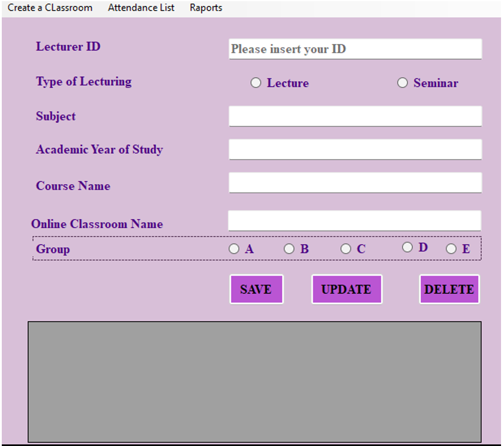Choose Group A radio option
The height and width of the screenshot is (446, 504).
(234, 249)
